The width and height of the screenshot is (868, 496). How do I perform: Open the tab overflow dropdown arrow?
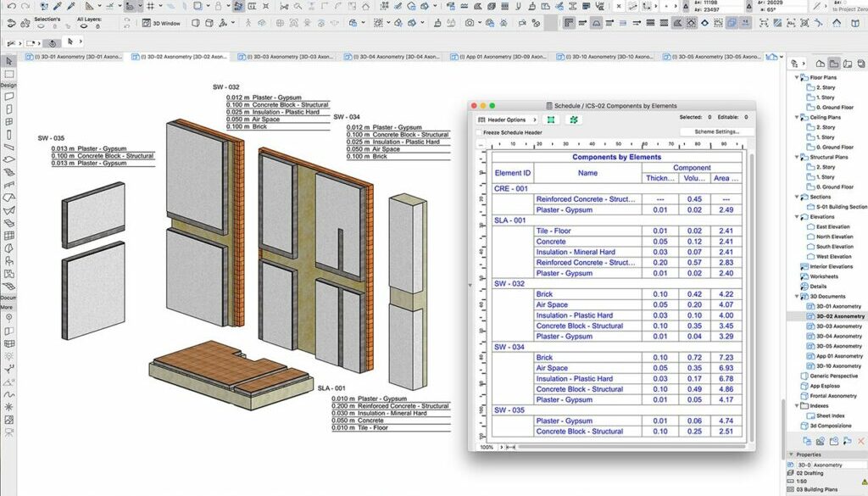[x=781, y=57]
